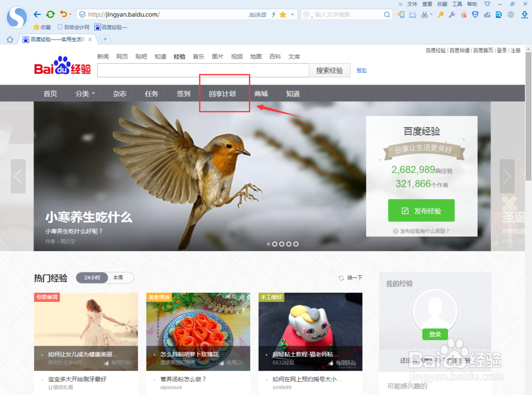Open the 帮助 menu in the menu bar

[x=472, y=4]
